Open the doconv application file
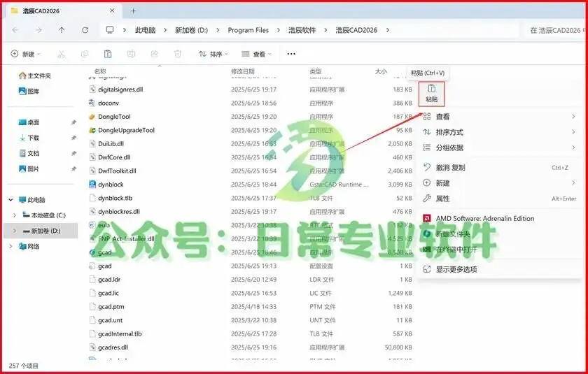Screen dimensions: 588x374 pos(108,103)
